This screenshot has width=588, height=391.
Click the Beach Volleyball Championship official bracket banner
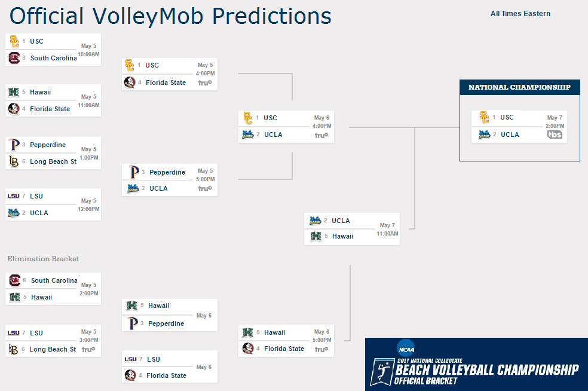(476, 364)
